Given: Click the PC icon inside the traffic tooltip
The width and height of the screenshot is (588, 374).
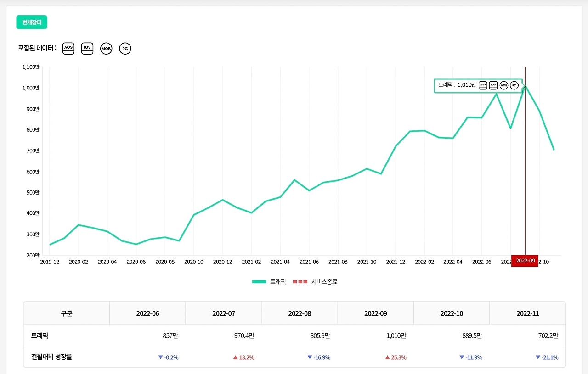Looking at the screenshot, I should pyautogui.click(x=514, y=85).
